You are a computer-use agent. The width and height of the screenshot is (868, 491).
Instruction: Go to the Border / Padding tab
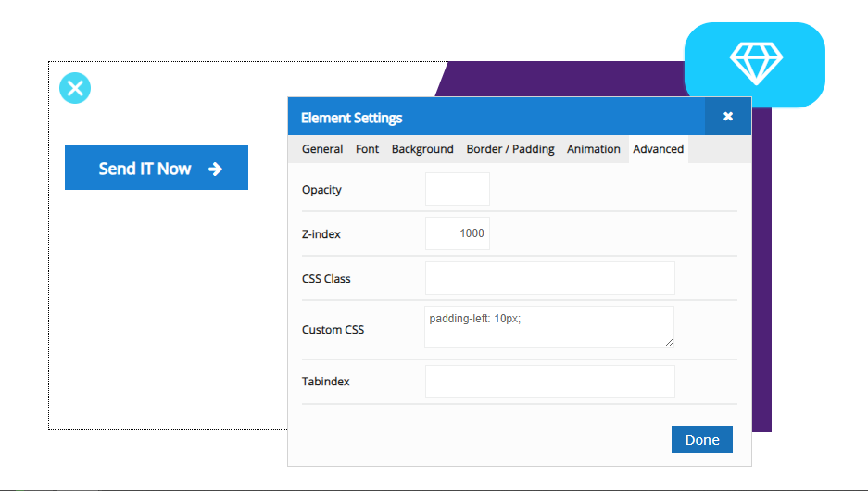coord(510,149)
